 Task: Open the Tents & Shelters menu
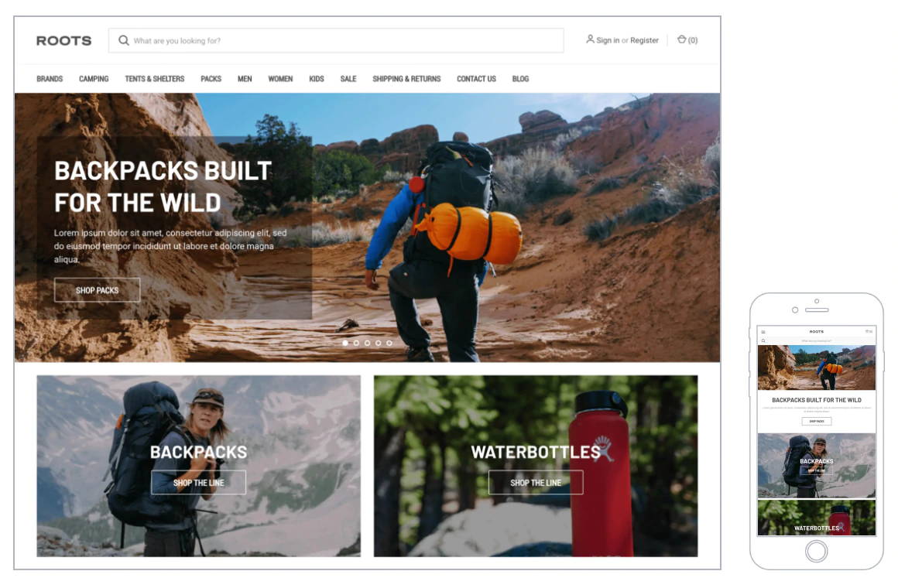tap(155, 79)
